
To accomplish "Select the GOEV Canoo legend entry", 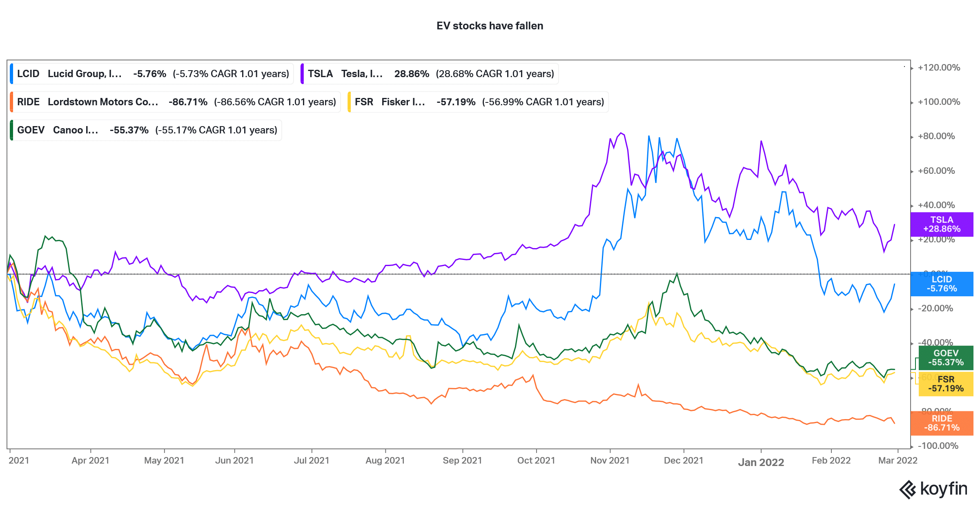I will (x=147, y=130).
